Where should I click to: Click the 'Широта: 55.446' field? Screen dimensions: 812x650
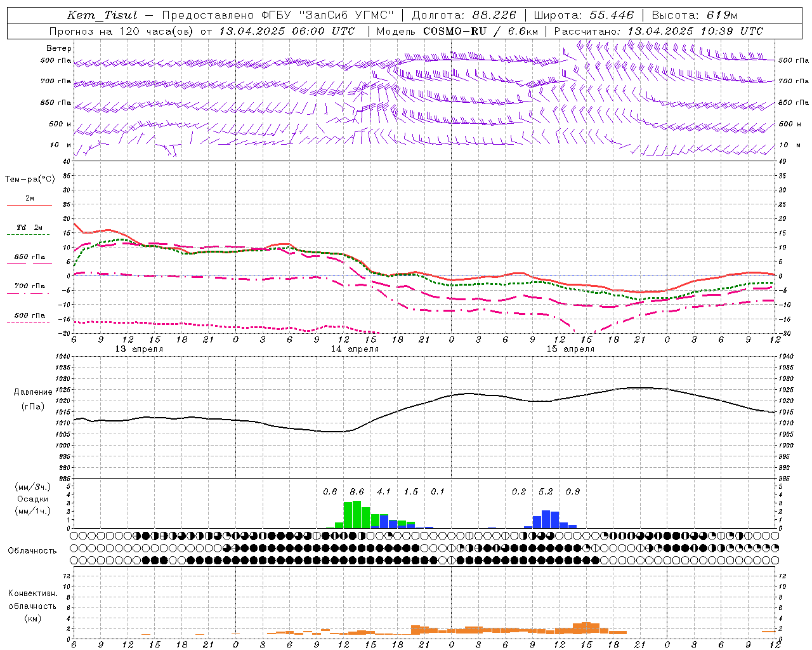tap(584, 15)
